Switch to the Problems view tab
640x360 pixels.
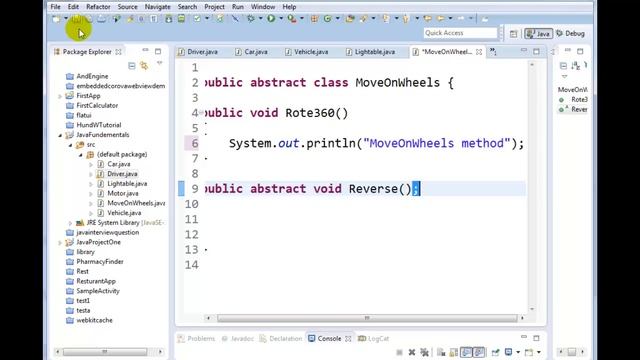coord(197,338)
